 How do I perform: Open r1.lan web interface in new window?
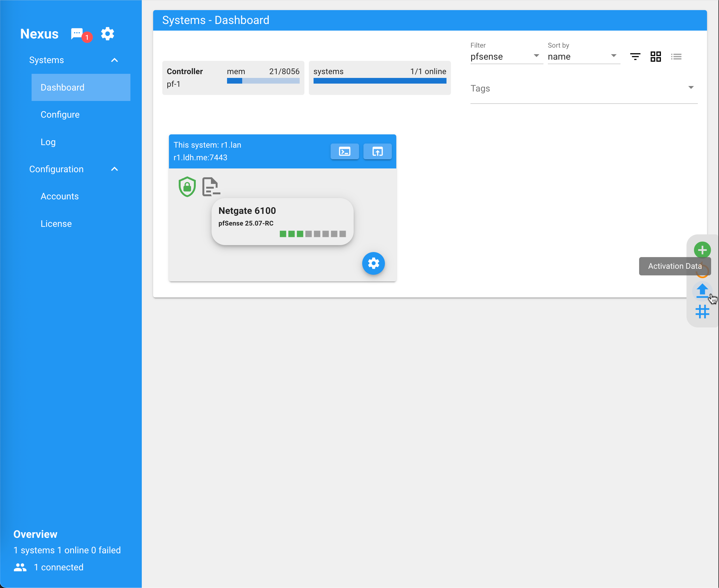pos(377,151)
